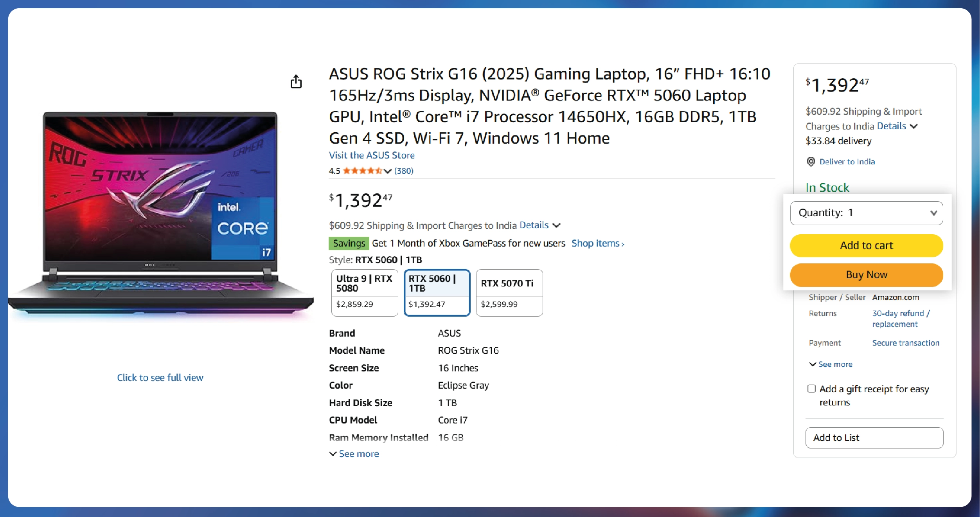Click the share icon above product image
The image size is (980, 517).
click(x=296, y=81)
